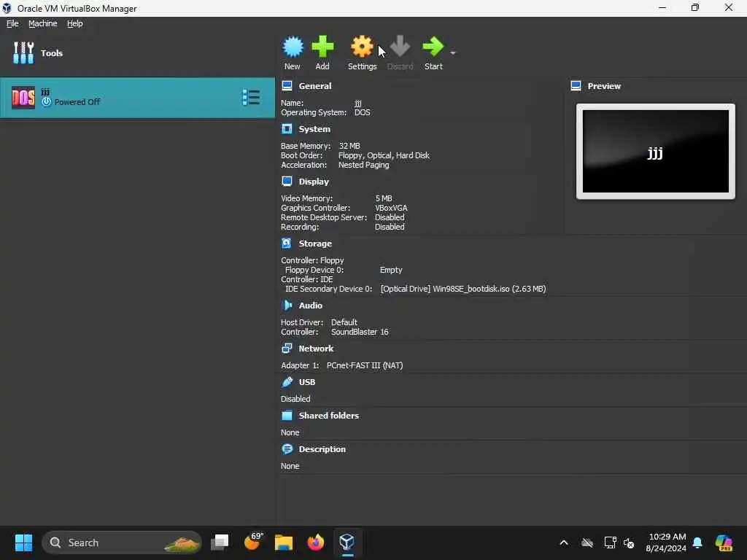The height and width of the screenshot is (560, 747).
Task: Open the Task View taskbar icon
Action: [220, 542]
